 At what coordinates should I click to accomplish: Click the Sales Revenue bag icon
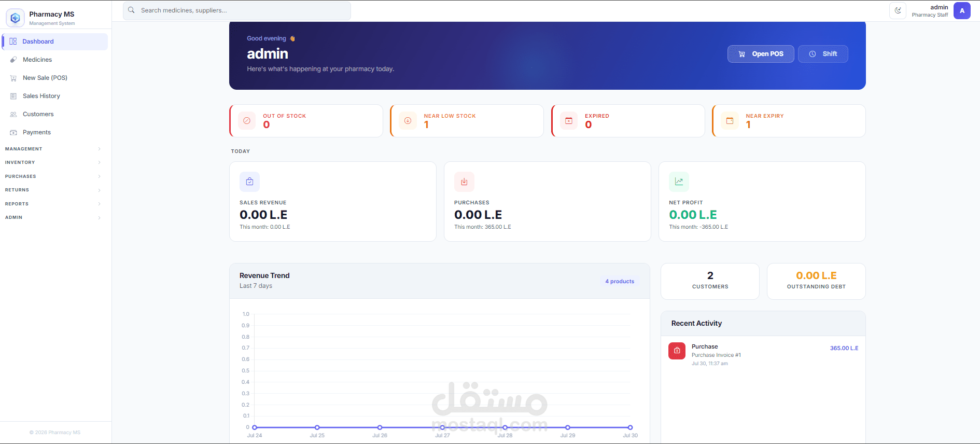(249, 182)
